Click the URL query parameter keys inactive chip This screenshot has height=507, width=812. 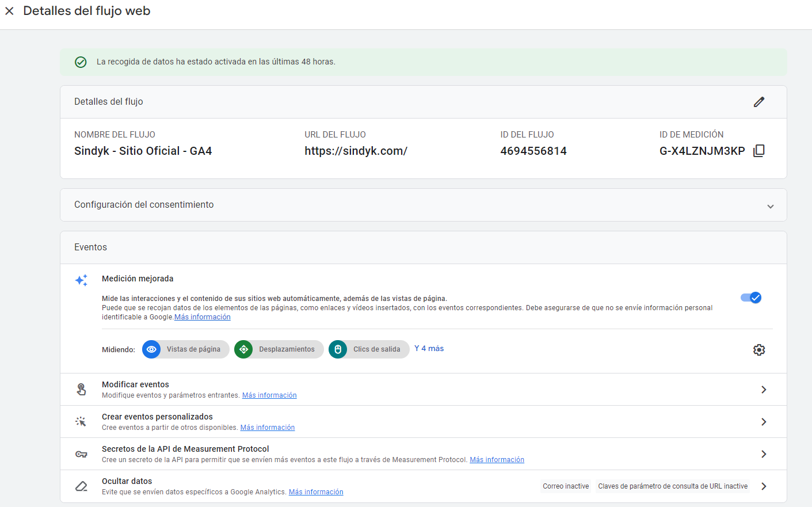[673, 486]
